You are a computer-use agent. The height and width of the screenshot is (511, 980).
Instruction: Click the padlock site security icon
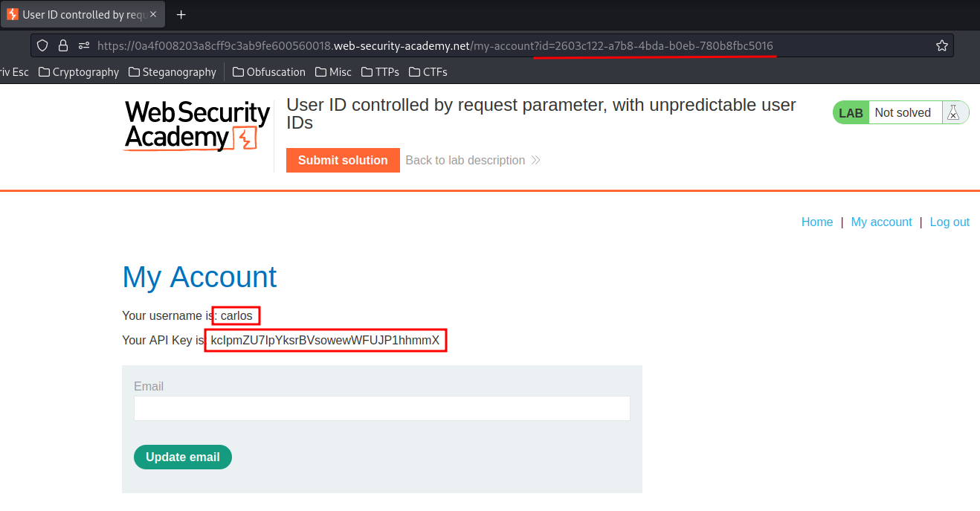[63, 45]
